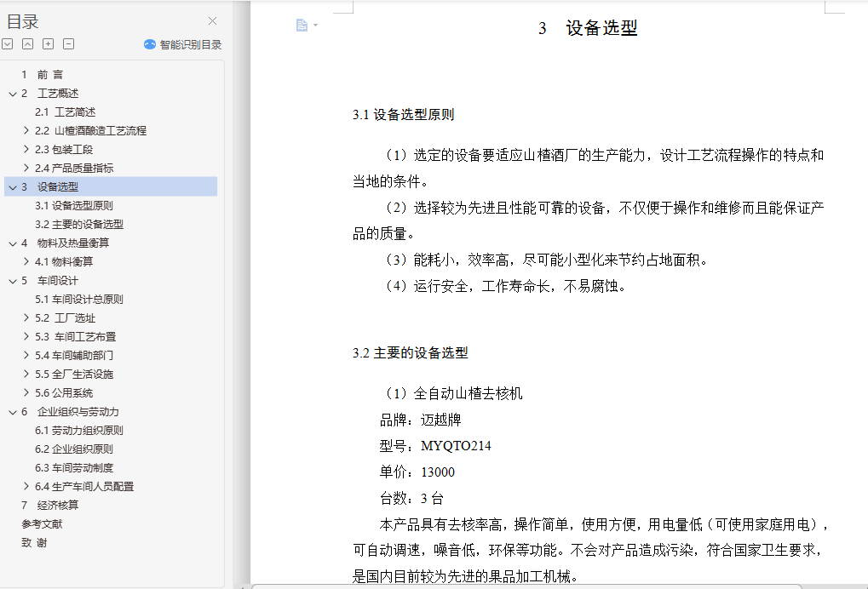Click the 目录 panel title
This screenshot has height=589, width=868.
coord(23,22)
